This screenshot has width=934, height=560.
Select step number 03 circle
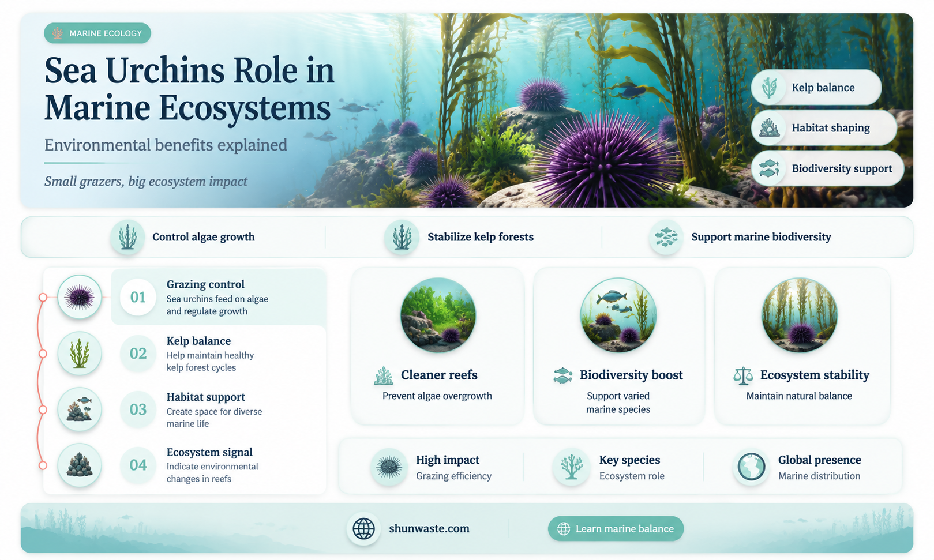[x=138, y=409]
